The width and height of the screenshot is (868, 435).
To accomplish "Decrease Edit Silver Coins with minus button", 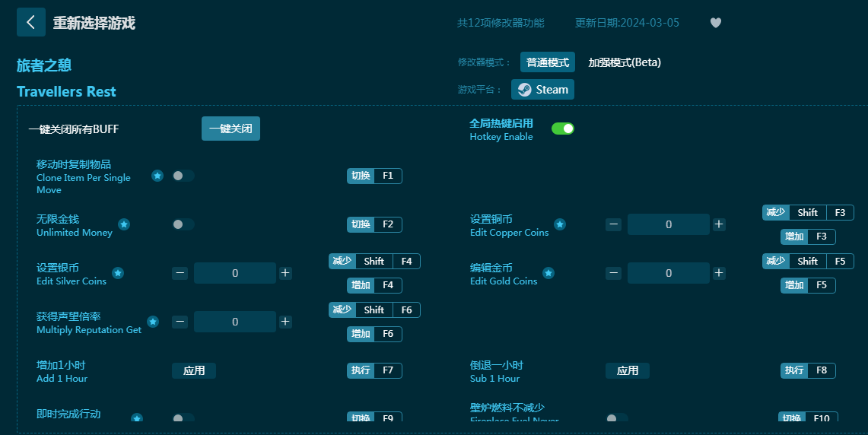I will [180, 273].
